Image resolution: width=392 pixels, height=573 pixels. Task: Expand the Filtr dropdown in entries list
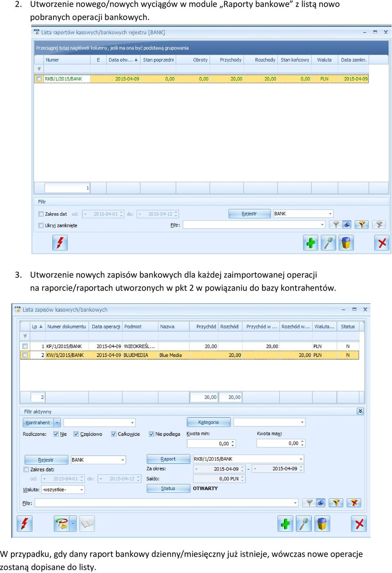pos(295,503)
